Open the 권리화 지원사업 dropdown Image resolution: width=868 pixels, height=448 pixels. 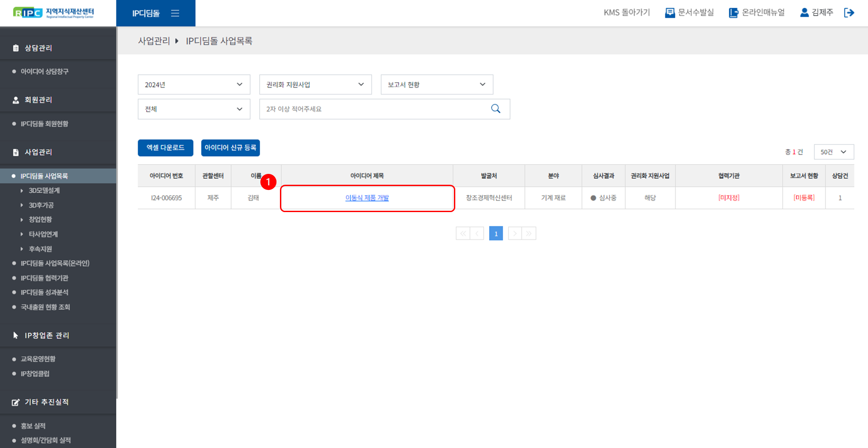coord(315,85)
